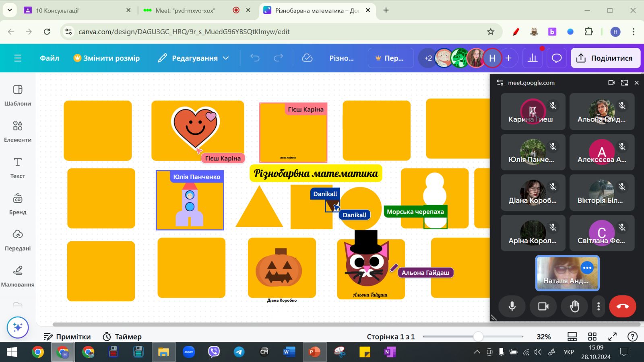This screenshot has height=362, width=644.
Task: Toggle camera in Meet controls
Action: click(543, 306)
